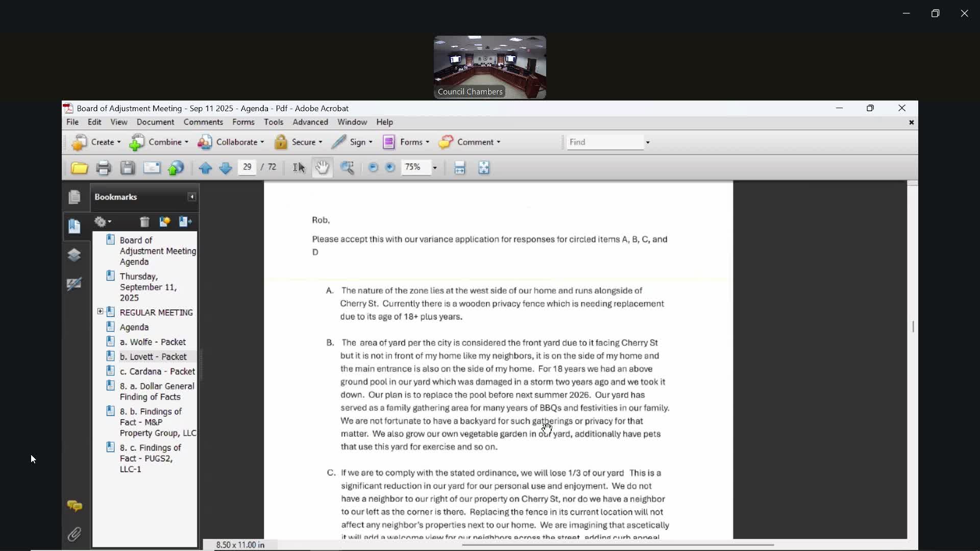Open the Bookmarks options gear dropdown

click(103, 222)
